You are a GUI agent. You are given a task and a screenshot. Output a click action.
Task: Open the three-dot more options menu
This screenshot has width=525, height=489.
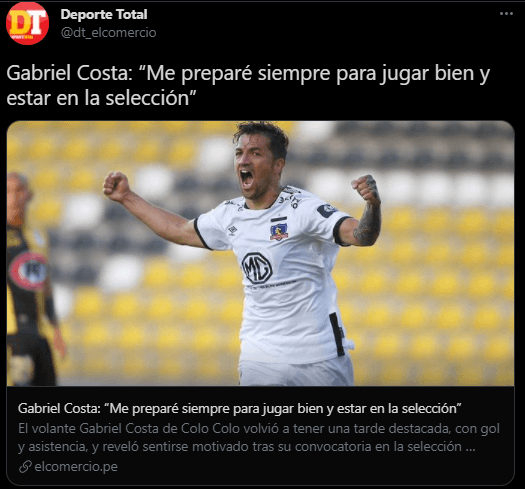pos(506,14)
